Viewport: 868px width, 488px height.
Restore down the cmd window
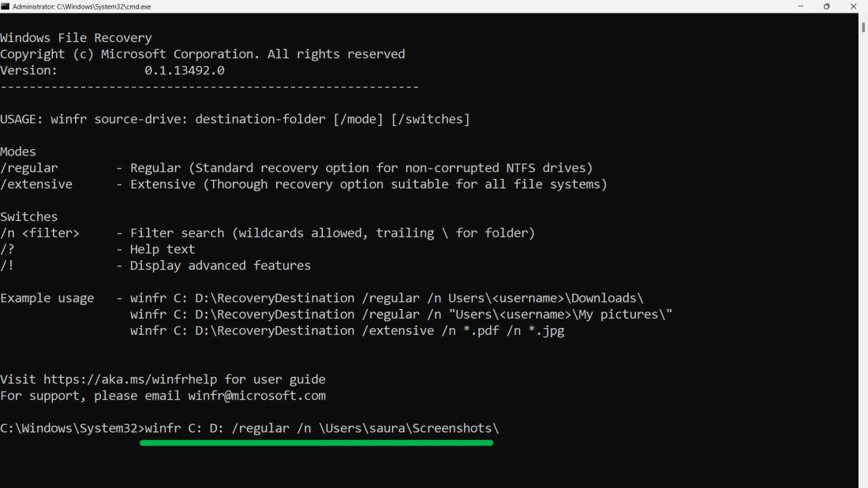click(826, 6)
